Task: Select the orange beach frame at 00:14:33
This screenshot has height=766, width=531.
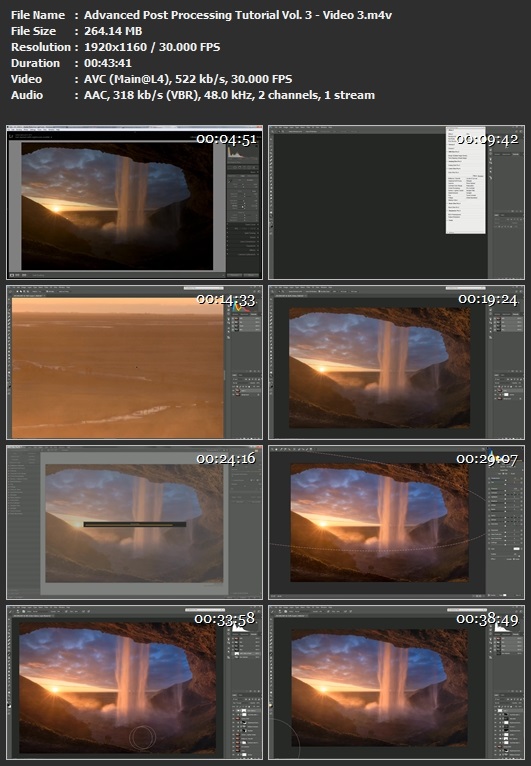Action: [134, 362]
